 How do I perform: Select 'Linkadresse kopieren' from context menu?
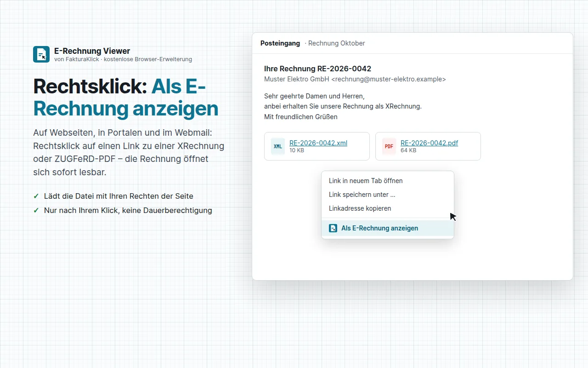388,208
